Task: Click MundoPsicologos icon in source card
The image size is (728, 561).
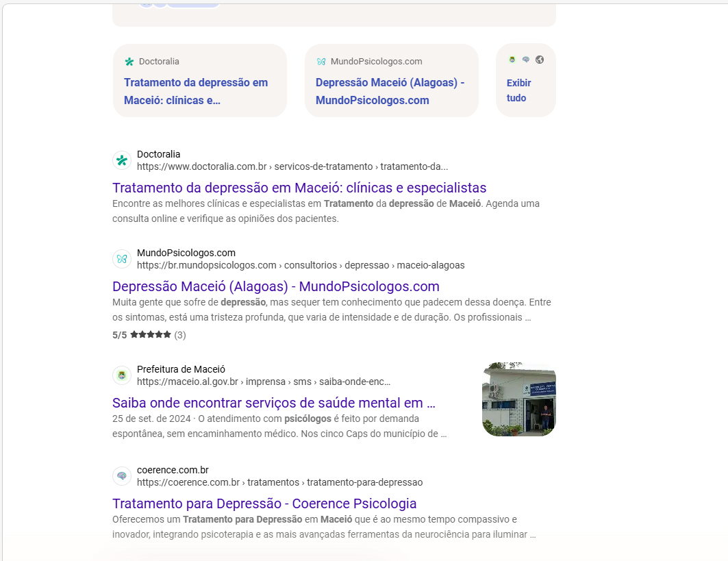Action: (321, 62)
